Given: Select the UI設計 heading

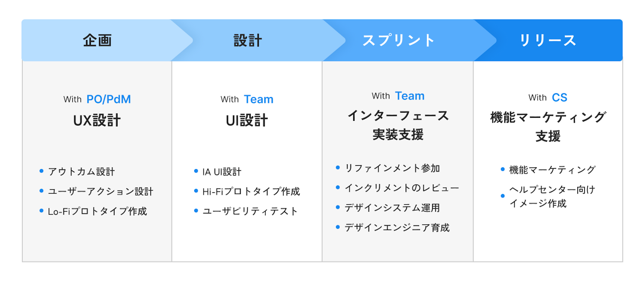Looking at the screenshot, I should coord(247,121).
